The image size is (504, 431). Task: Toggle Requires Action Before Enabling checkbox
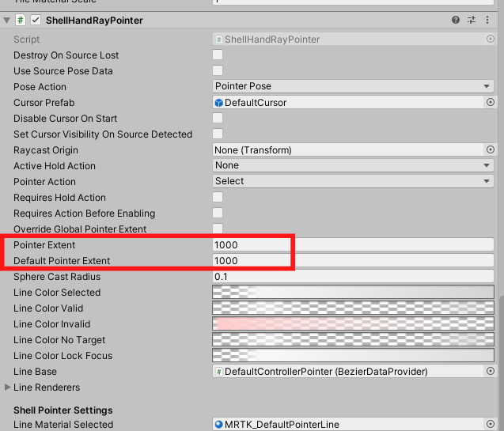pyautogui.click(x=218, y=213)
